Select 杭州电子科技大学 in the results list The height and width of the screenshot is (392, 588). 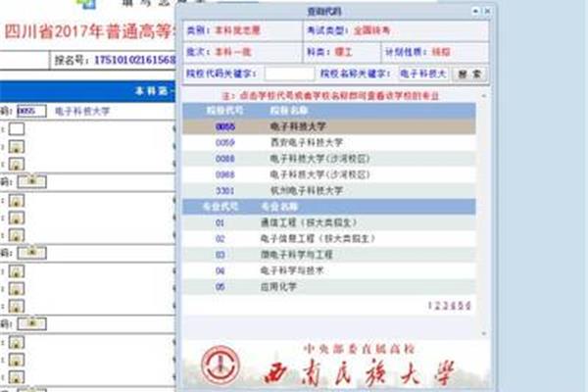click(307, 191)
